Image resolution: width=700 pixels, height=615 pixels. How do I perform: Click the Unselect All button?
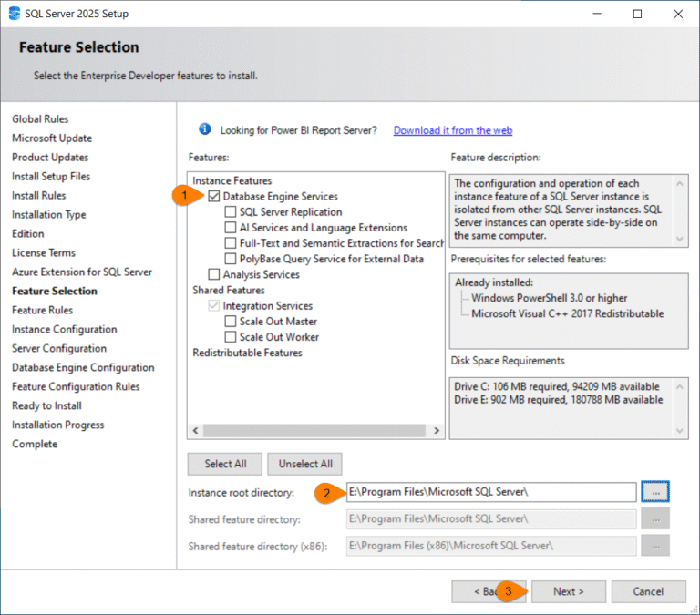click(305, 464)
